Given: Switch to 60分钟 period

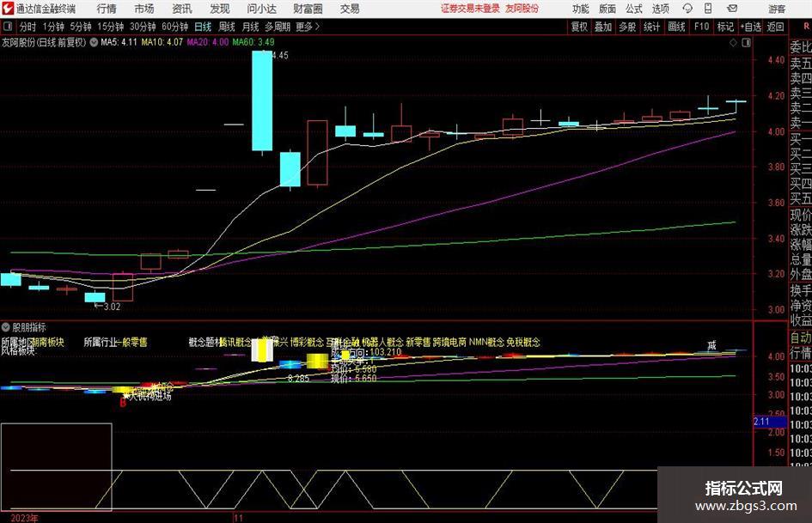Looking at the screenshot, I should 174,27.
